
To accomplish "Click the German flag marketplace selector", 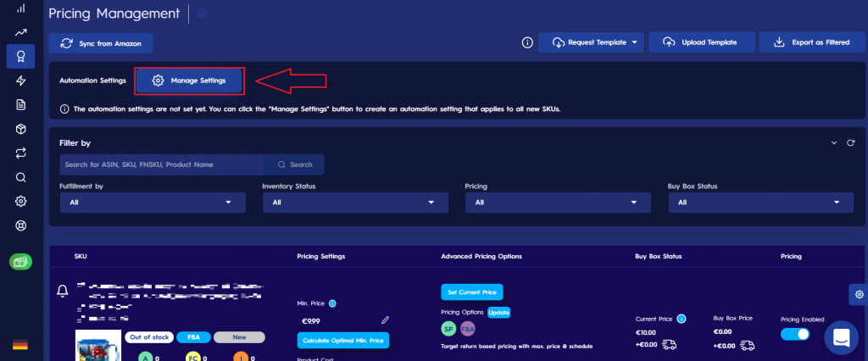I will 20,345.
